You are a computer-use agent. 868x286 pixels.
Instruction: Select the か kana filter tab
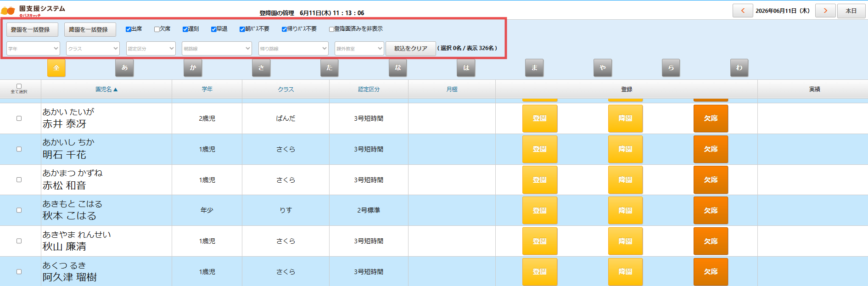point(193,68)
